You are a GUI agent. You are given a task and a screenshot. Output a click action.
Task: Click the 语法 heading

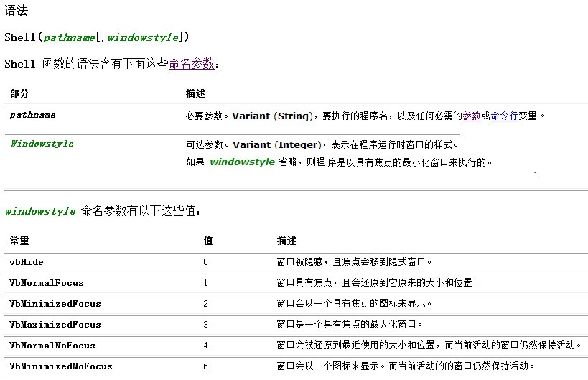coord(16,11)
